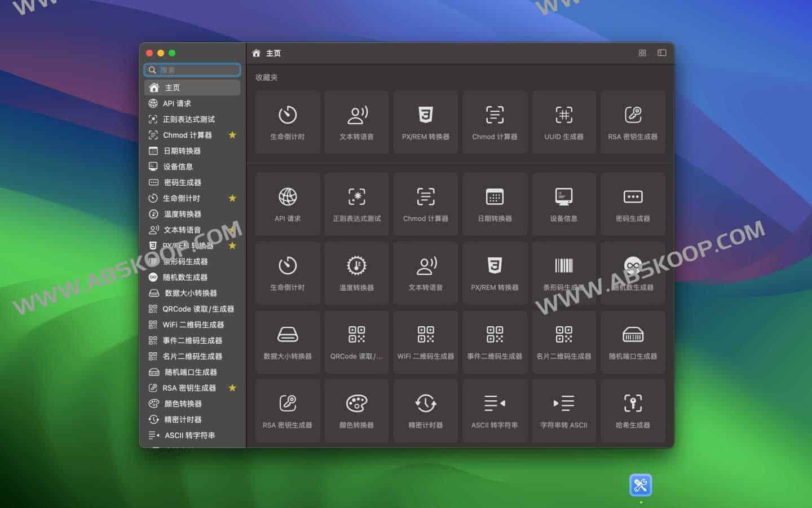
Task: Open the 数据大小转换器 tool card
Action: click(x=288, y=341)
